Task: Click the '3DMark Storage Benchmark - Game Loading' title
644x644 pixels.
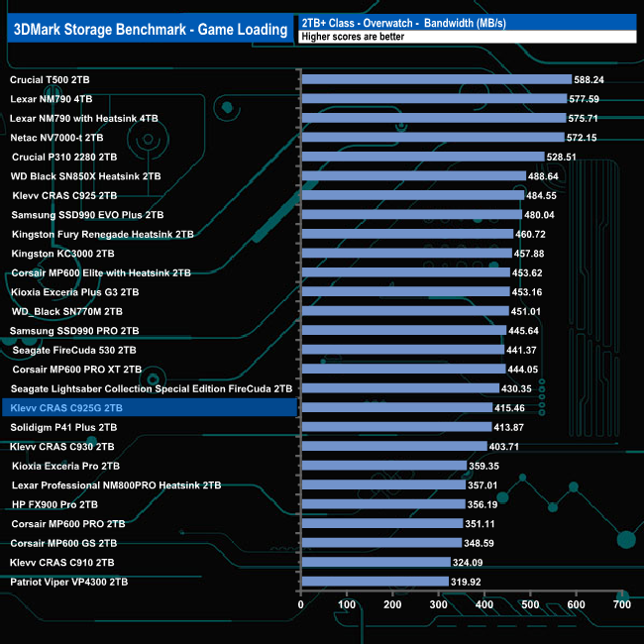Action: [151, 29]
